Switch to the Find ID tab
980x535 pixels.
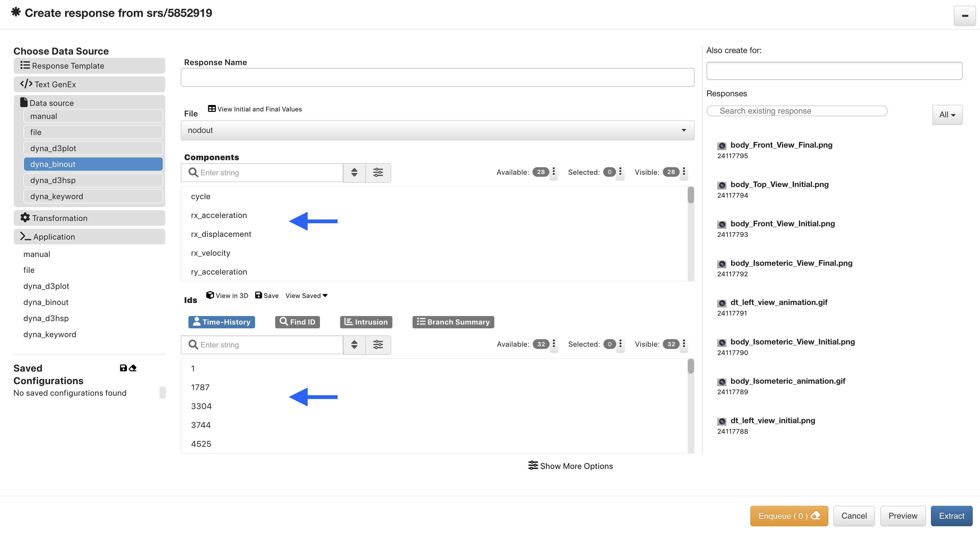coord(298,322)
